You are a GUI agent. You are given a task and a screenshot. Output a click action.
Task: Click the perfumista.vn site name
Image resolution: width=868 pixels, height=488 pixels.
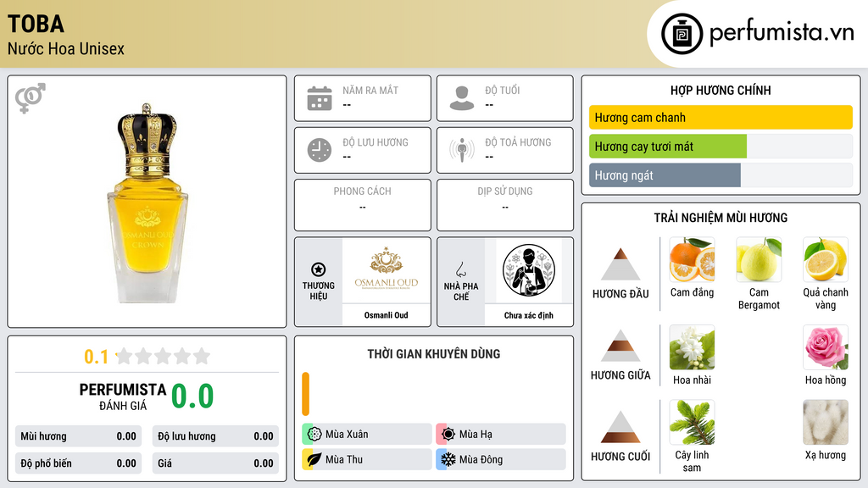pos(781,32)
